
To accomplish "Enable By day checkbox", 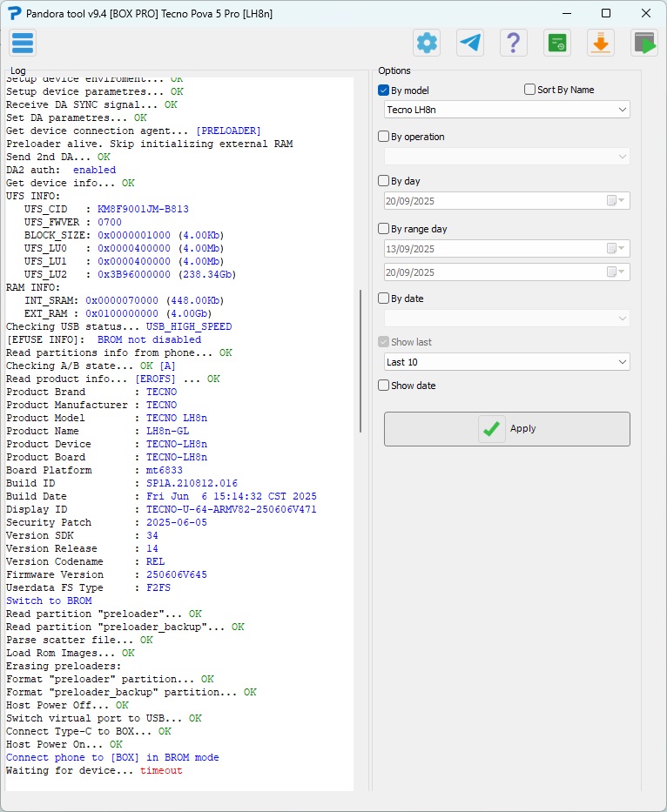I will (x=383, y=181).
